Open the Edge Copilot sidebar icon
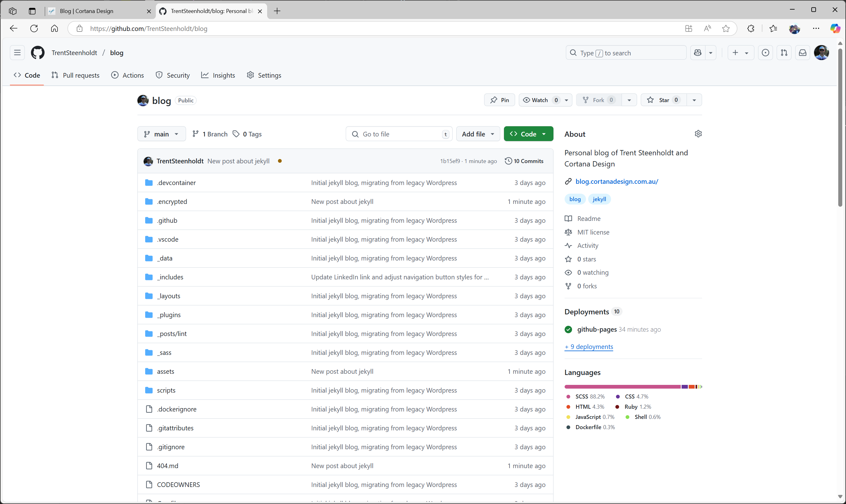The image size is (846, 504). pyautogui.click(x=835, y=28)
